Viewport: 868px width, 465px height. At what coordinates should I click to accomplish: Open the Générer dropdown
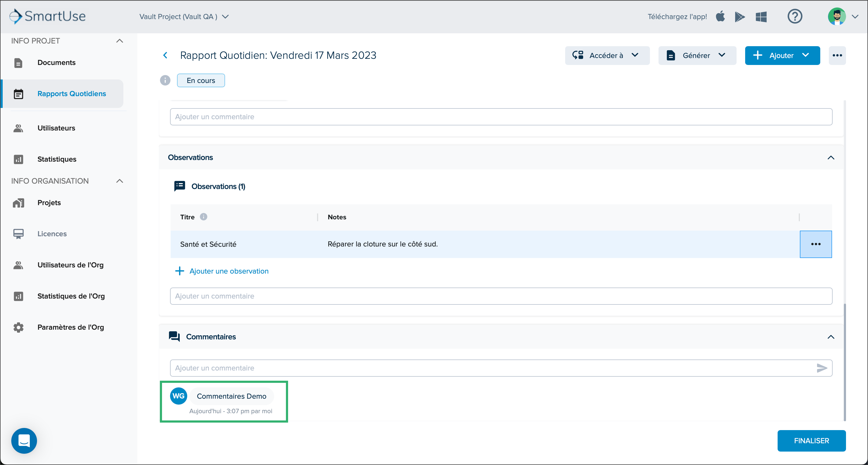click(697, 55)
